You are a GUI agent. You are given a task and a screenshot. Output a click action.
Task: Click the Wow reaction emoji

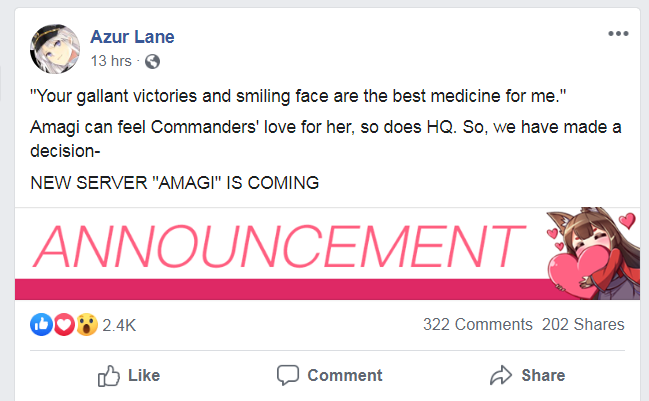[86, 324]
